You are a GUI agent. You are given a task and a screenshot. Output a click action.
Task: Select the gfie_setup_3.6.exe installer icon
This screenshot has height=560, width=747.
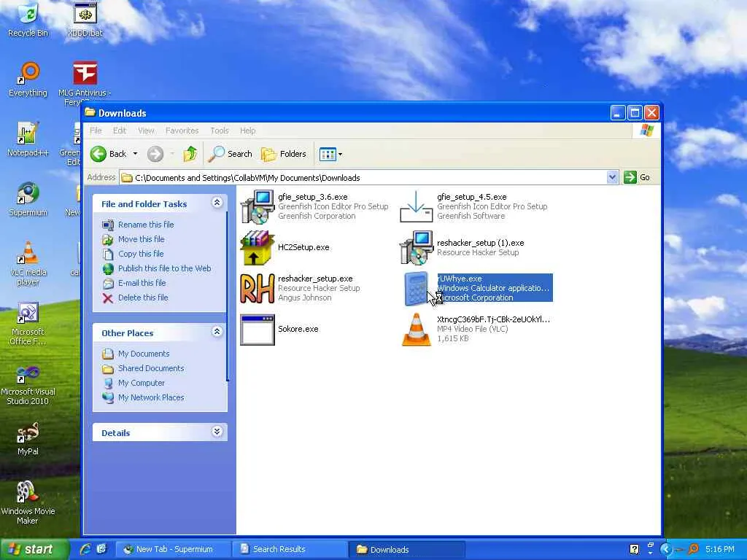[258, 206]
